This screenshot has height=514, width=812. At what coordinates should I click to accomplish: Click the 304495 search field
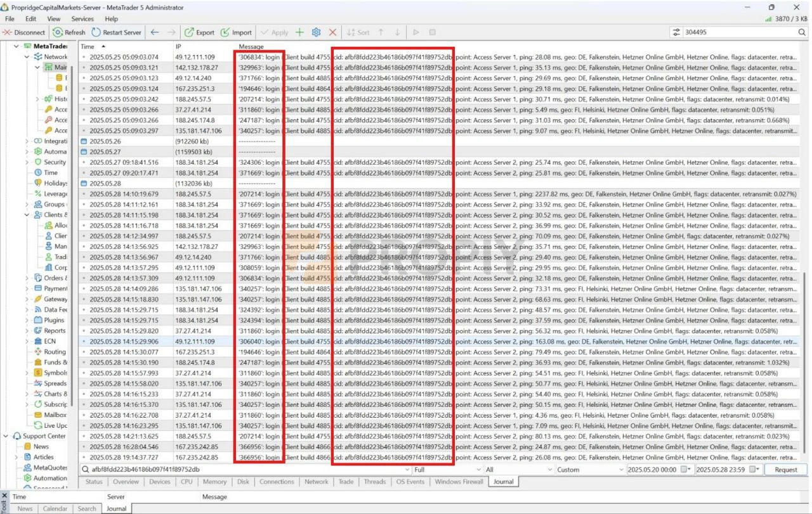[739, 32]
